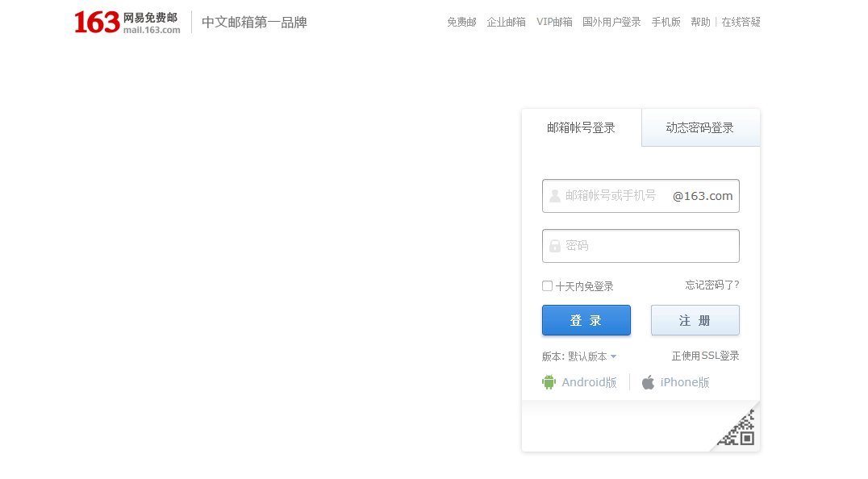Click the Apple icon next to iPhone版
Image resolution: width=868 pixels, height=479 pixels.
[648, 382]
